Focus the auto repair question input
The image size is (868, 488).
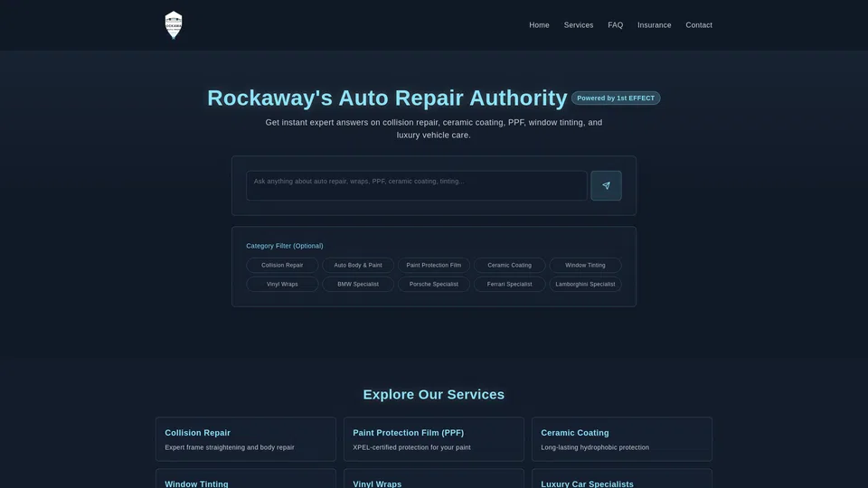416,185
